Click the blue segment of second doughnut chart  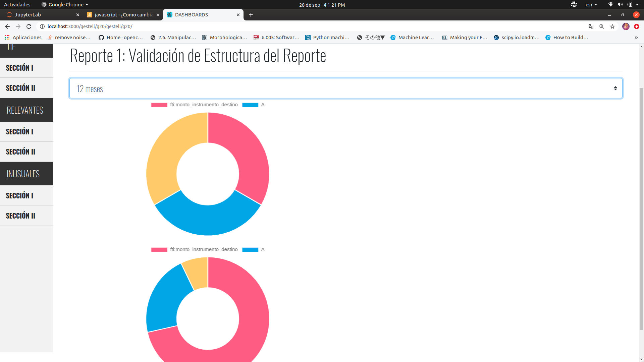(x=164, y=302)
